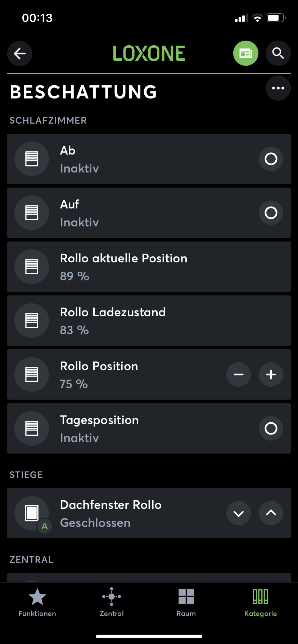
Task: Tap the Rollo aktuelle Position blind icon
Action: click(32, 267)
